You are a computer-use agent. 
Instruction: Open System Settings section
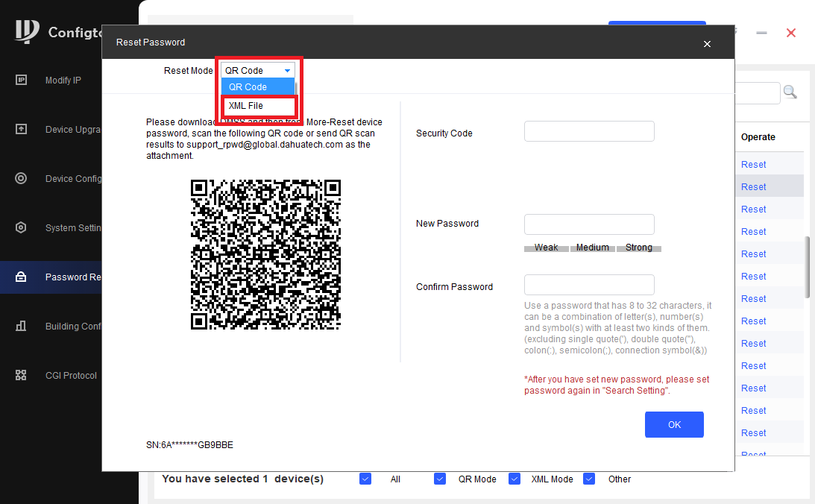73,227
